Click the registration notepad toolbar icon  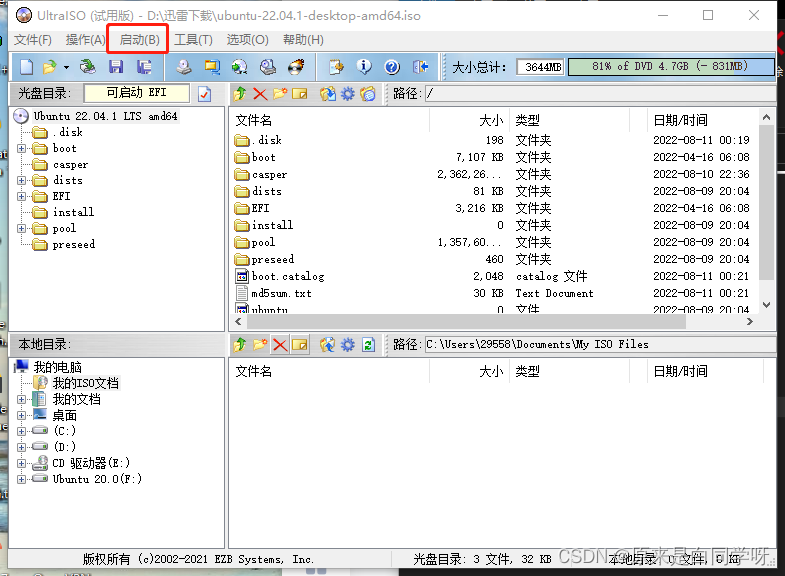tap(336, 67)
